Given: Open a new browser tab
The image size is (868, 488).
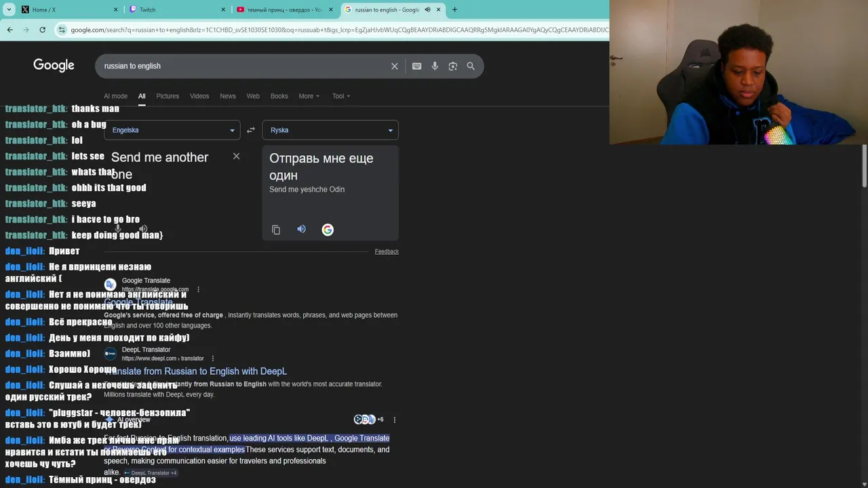Looking at the screenshot, I should 454,9.
